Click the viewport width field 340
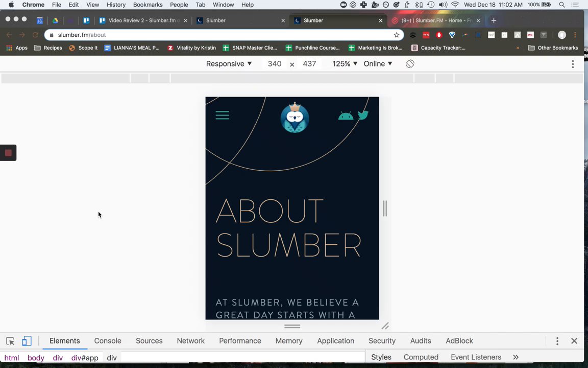Viewport: 588px width, 368px height. coord(275,64)
